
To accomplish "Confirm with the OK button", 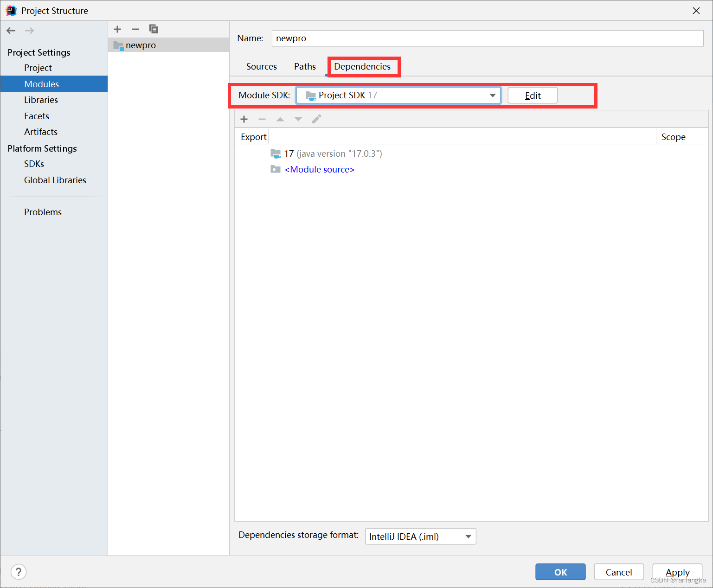I will tap(560, 572).
